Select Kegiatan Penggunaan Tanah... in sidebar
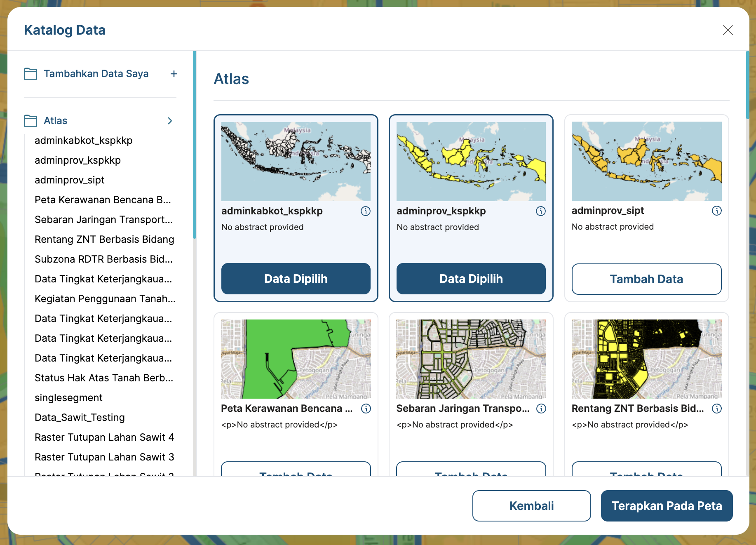This screenshot has height=545, width=756. click(105, 299)
